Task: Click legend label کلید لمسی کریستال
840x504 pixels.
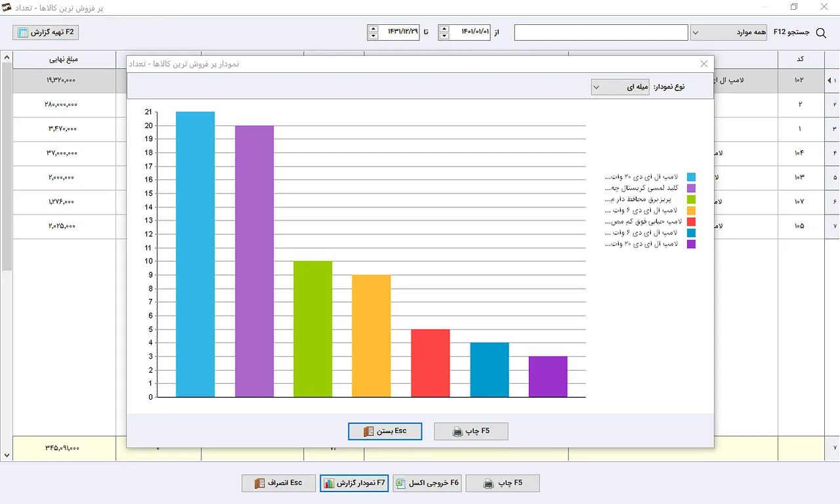Action: coord(643,188)
